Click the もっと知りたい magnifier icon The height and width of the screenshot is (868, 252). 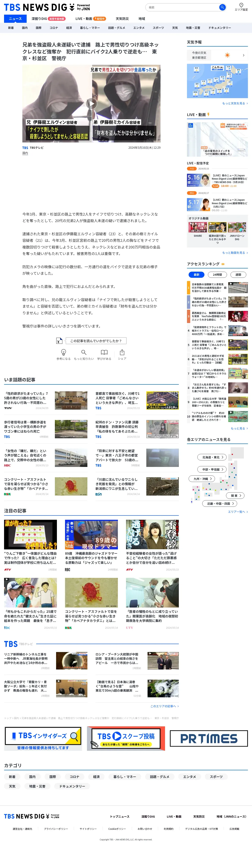84,352
